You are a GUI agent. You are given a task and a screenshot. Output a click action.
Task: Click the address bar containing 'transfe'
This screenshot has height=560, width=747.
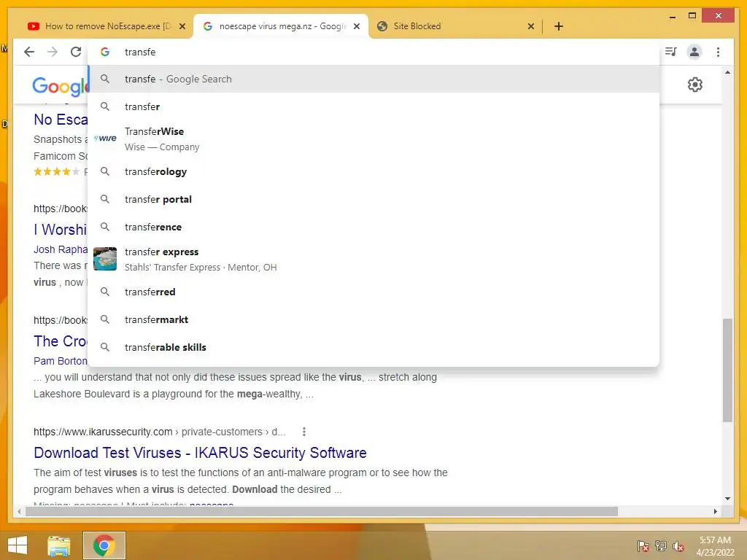[x=374, y=52]
